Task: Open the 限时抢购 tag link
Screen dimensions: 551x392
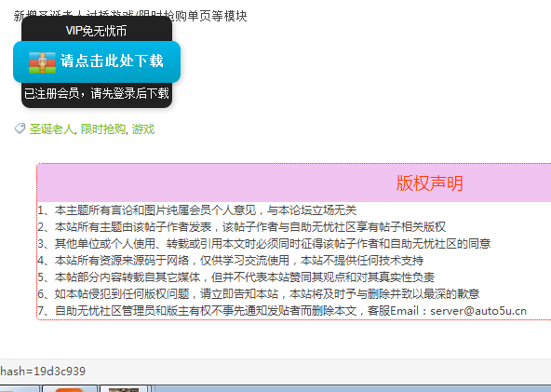Action: coord(103,129)
